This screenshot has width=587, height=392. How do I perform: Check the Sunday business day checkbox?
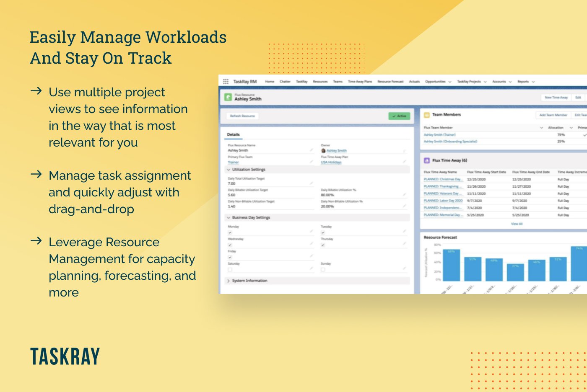[x=323, y=269]
